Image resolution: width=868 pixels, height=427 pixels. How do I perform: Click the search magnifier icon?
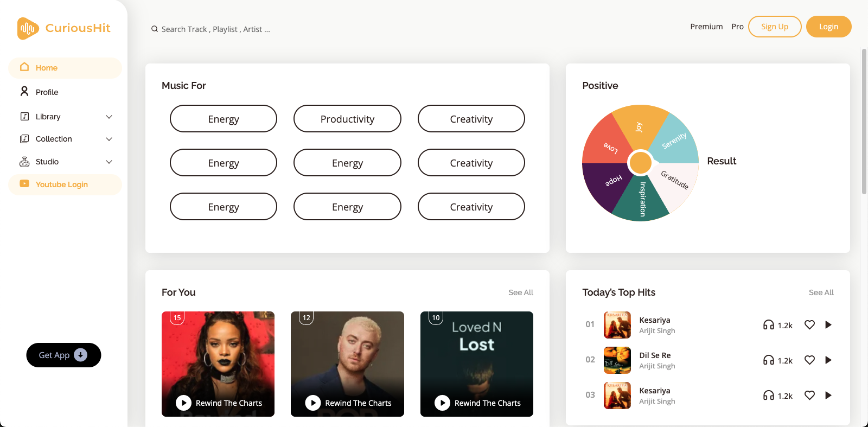pyautogui.click(x=155, y=29)
